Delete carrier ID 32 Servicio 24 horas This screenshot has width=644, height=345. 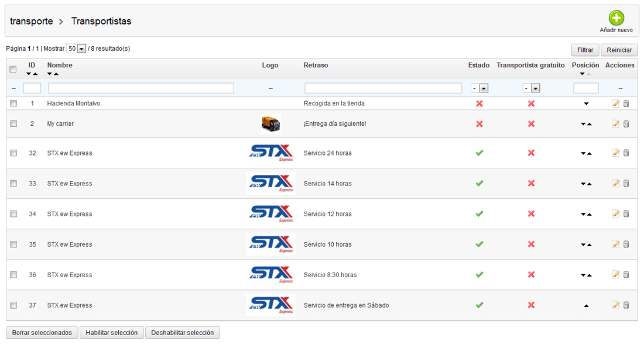[626, 153]
